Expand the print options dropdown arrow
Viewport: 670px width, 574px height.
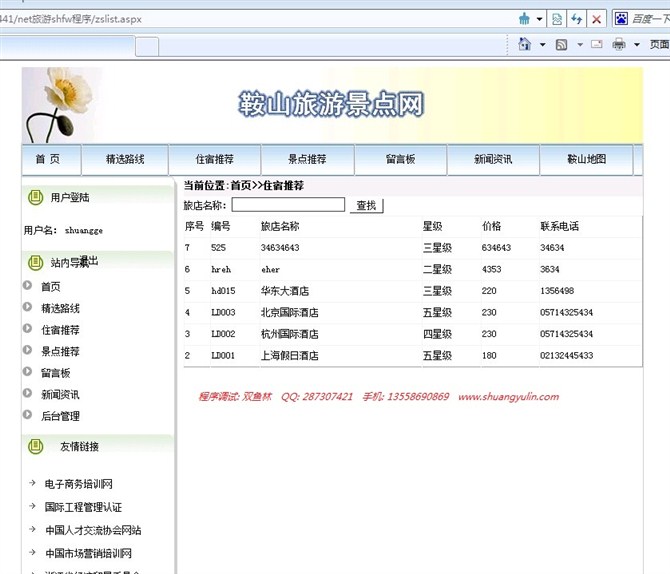click(x=636, y=45)
